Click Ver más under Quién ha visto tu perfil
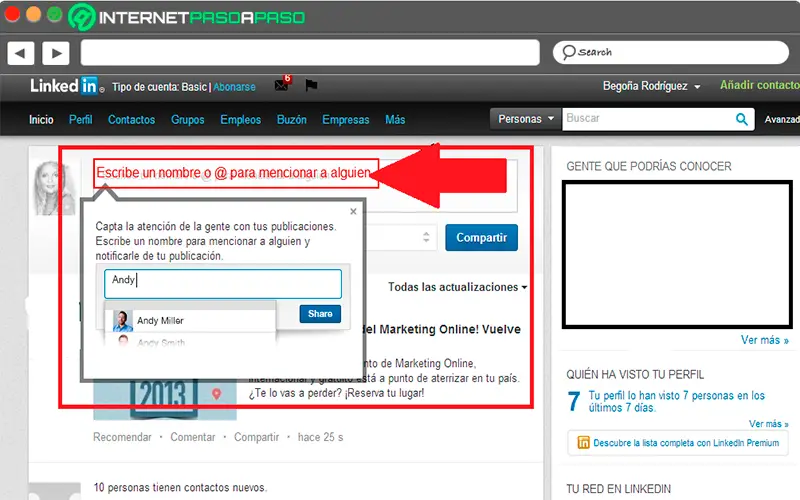 768,424
